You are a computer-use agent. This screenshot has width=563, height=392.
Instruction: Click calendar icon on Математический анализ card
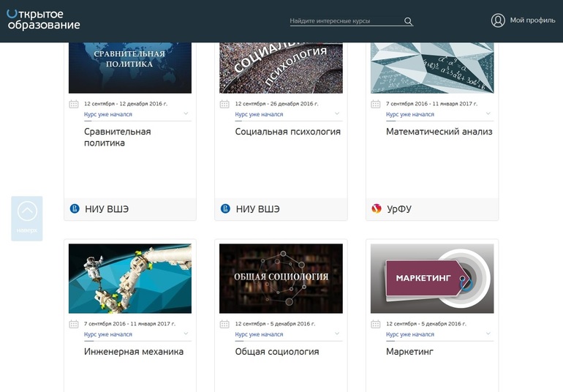point(376,105)
